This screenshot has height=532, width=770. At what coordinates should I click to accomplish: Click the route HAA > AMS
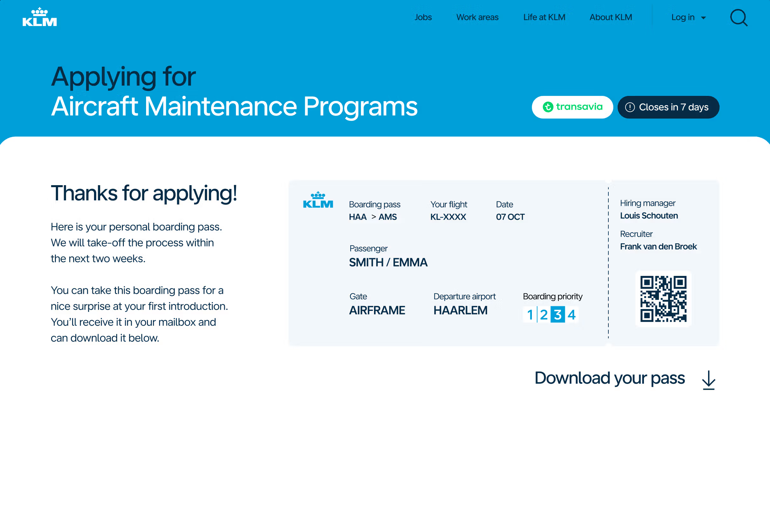click(x=373, y=217)
